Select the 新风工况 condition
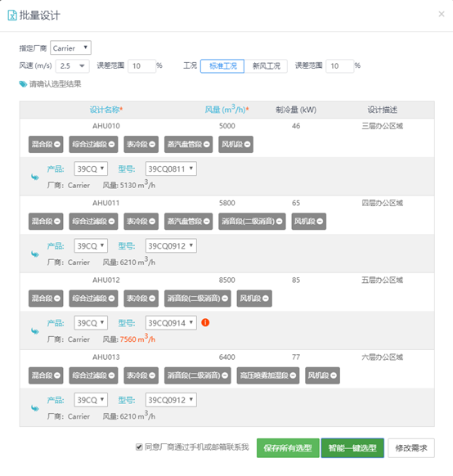 [x=266, y=66]
